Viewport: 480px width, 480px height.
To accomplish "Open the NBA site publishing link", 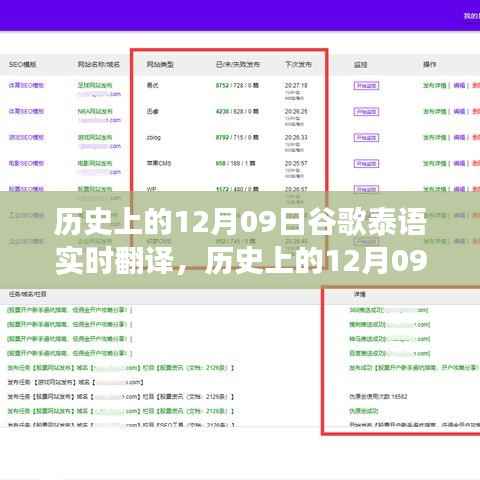I will [x=95, y=111].
